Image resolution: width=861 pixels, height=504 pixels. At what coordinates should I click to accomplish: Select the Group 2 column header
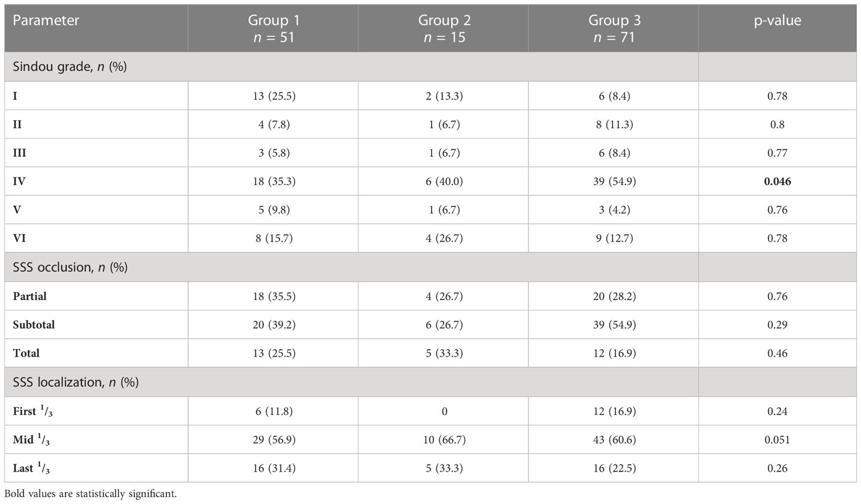coord(443,28)
